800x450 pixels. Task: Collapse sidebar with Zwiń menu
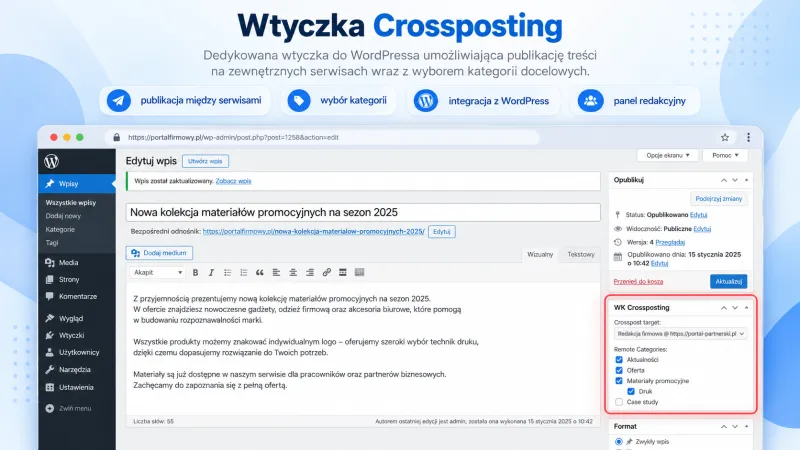[x=68, y=408]
